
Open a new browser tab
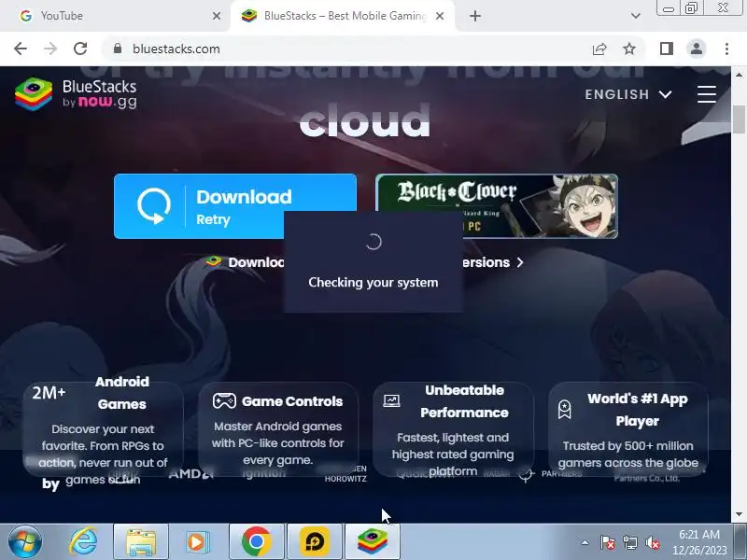click(x=475, y=16)
